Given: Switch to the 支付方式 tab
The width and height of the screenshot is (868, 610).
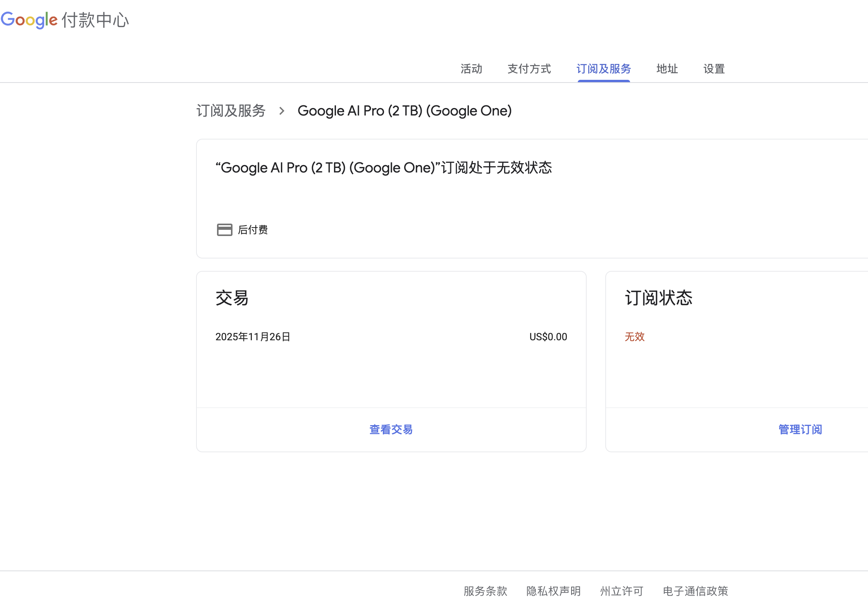Looking at the screenshot, I should pos(529,69).
